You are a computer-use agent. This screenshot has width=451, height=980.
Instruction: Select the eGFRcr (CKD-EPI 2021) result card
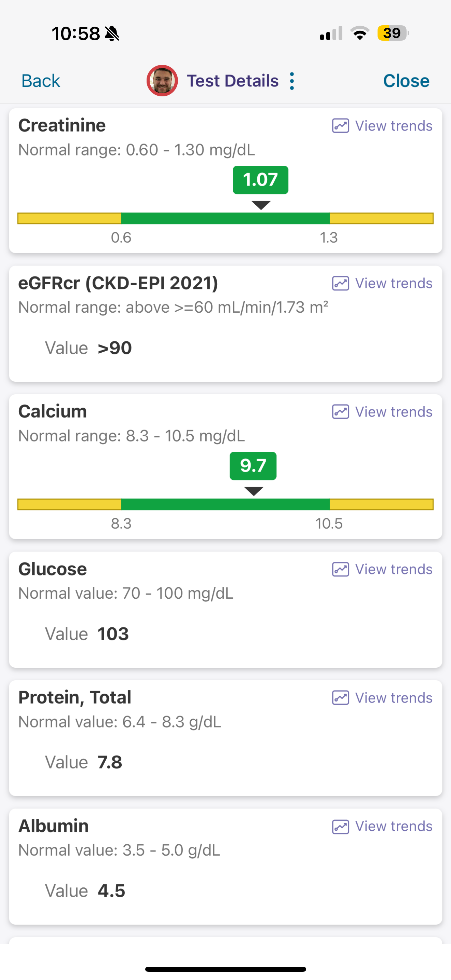[x=225, y=323]
